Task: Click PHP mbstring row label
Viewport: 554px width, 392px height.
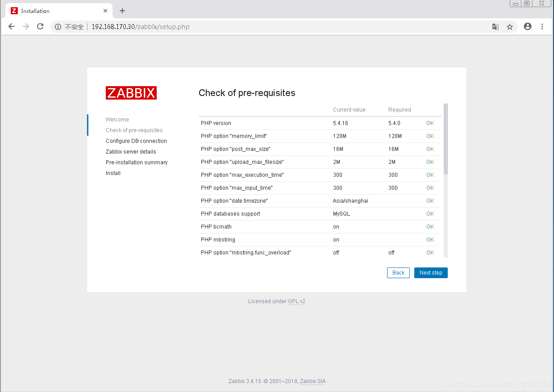Action: click(x=218, y=240)
